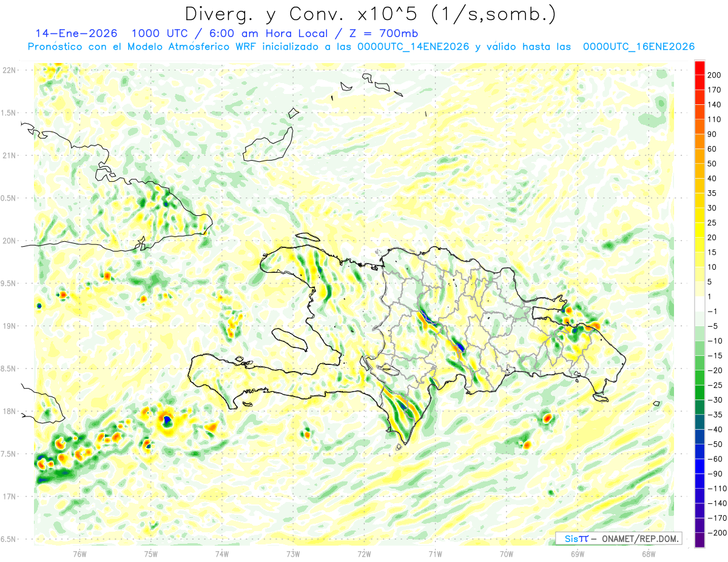
Task: Click the colorbar value "-90"
Action: pos(714,473)
